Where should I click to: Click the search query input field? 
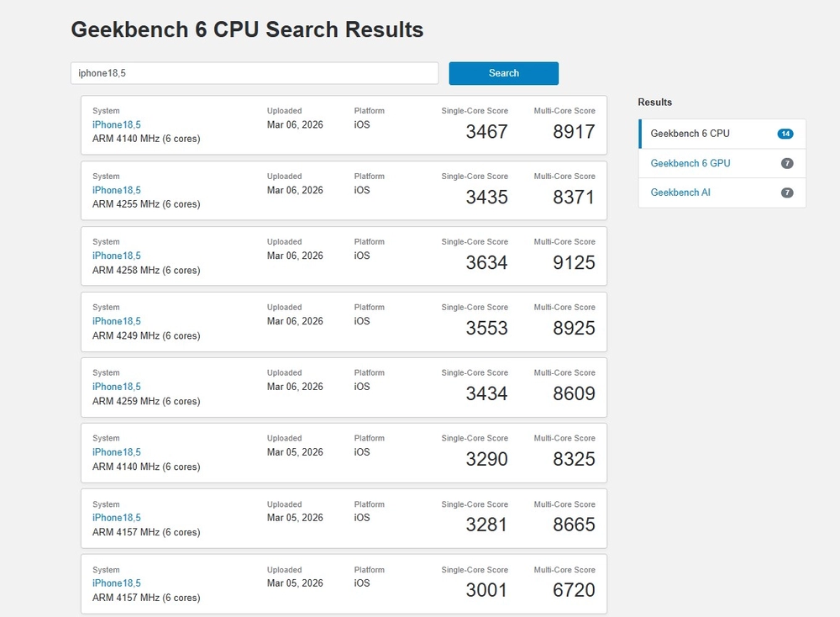tap(252, 73)
